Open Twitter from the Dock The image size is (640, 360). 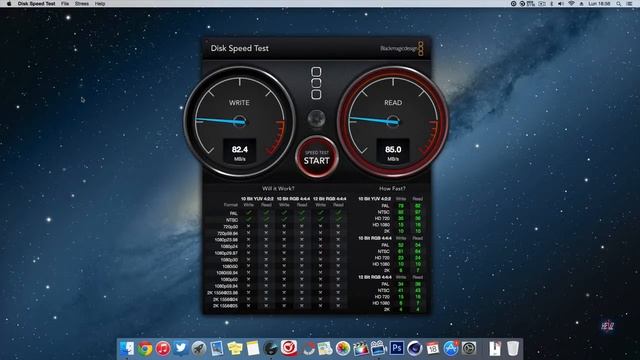pos(181,348)
